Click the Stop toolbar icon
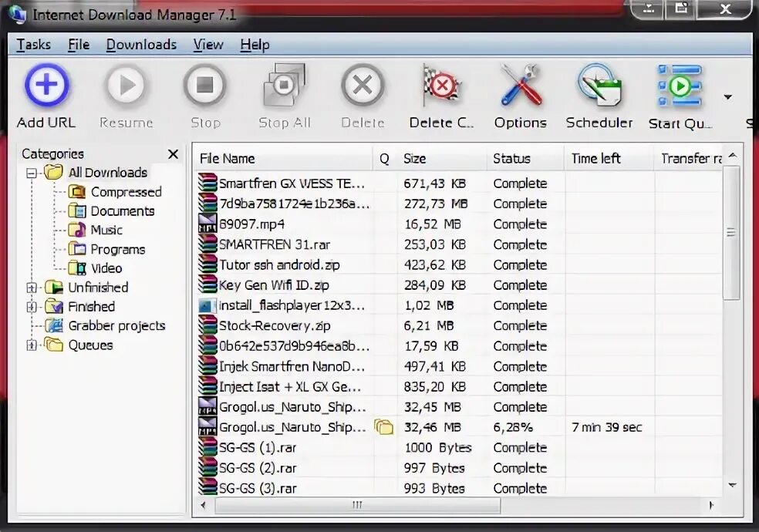 (x=204, y=86)
